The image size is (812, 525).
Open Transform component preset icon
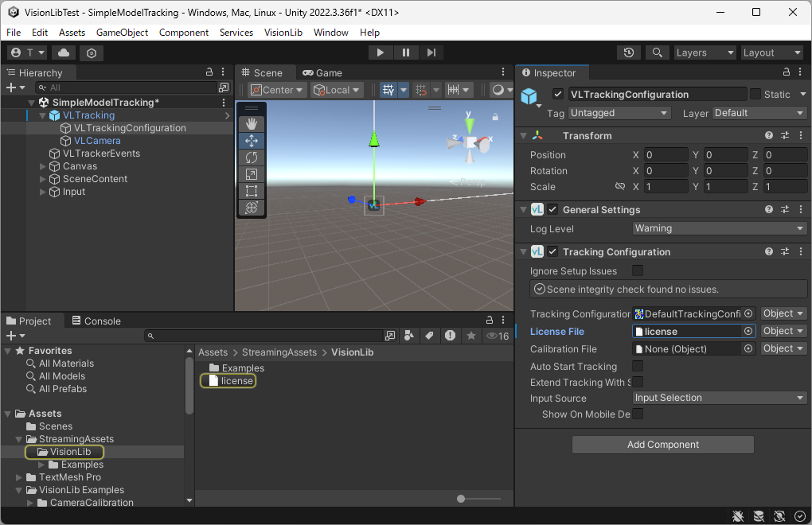785,135
